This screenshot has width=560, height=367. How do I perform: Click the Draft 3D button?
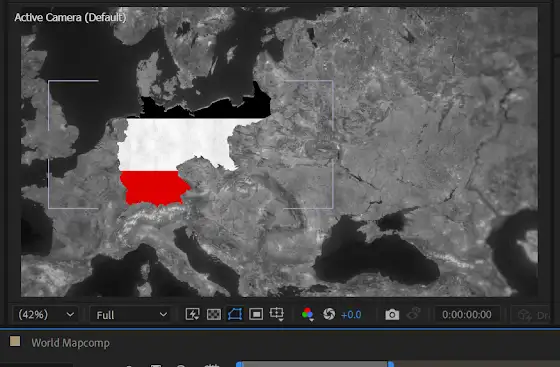coord(533,315)
